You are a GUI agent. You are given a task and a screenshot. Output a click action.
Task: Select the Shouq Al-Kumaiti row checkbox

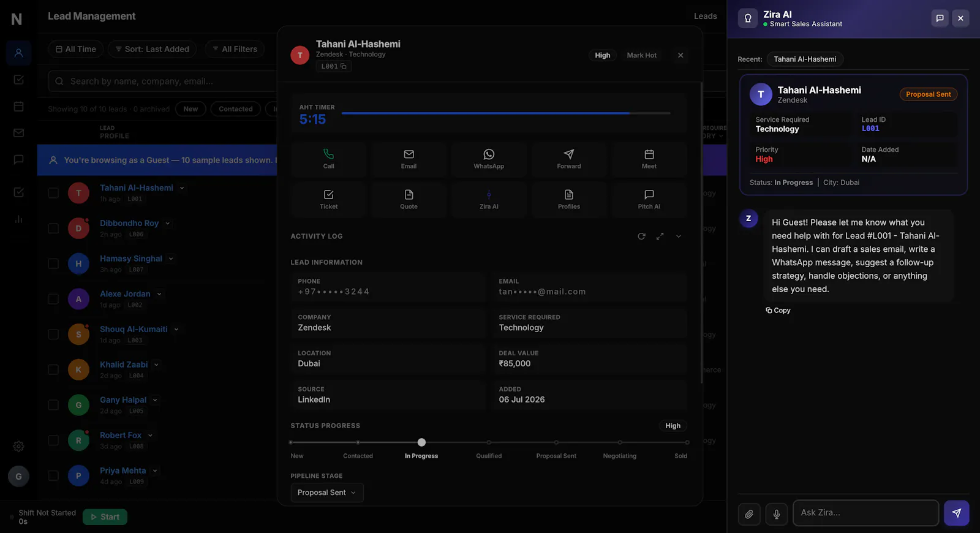[x=53, y=335]
